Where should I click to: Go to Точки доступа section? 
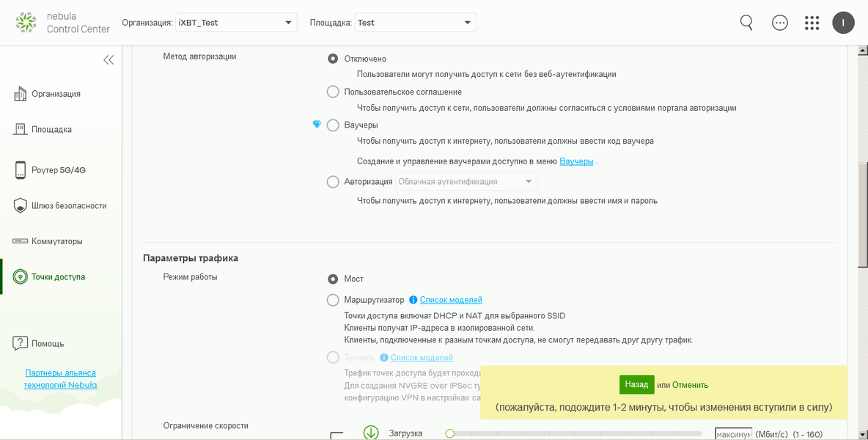pos(58,277)
